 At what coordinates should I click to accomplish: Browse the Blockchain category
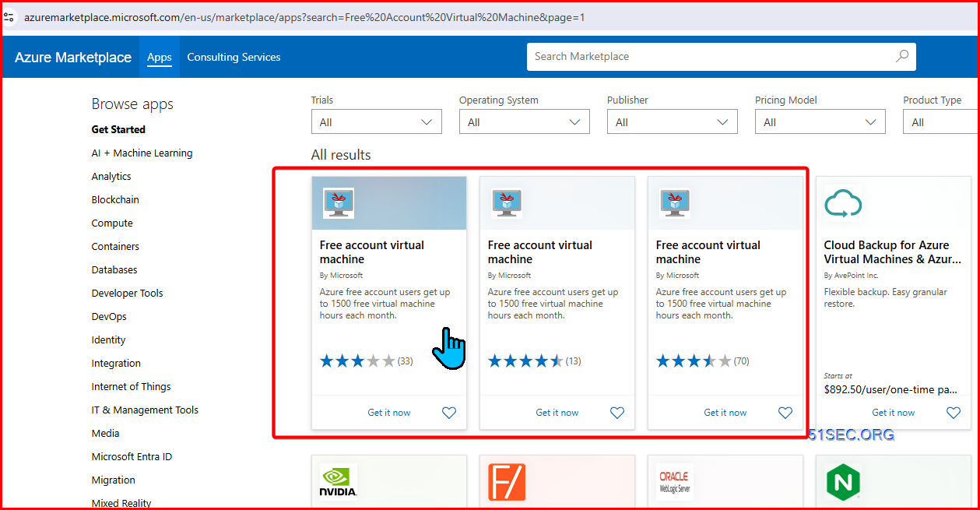click(x=115, y=199)
